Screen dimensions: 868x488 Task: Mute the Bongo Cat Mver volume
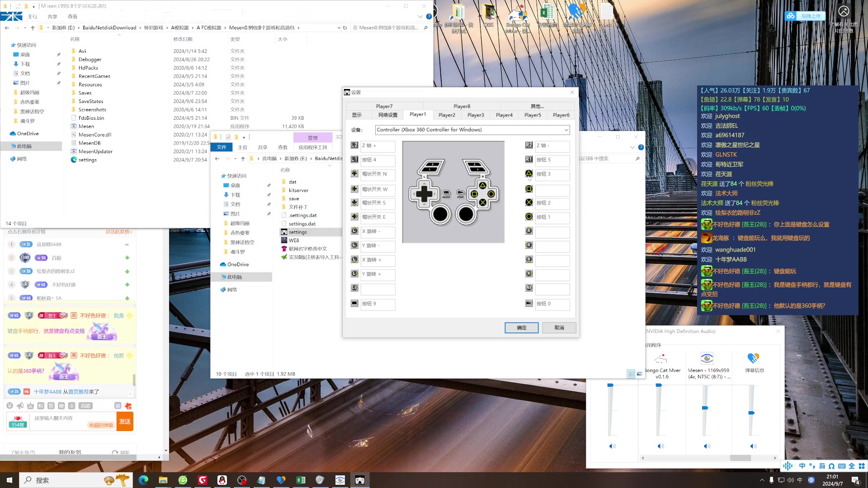click(660, 446)
